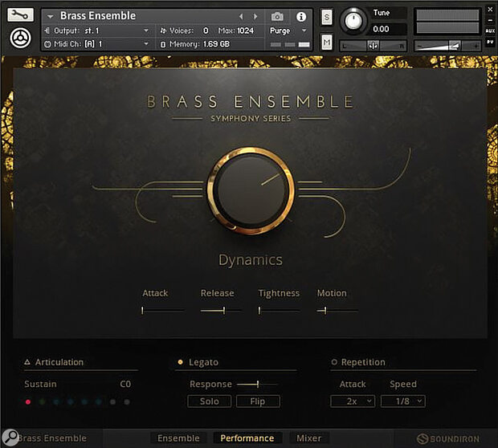Select the red articulation slot dot
Viewport: 498px width, 448px height.
point(28,402)
